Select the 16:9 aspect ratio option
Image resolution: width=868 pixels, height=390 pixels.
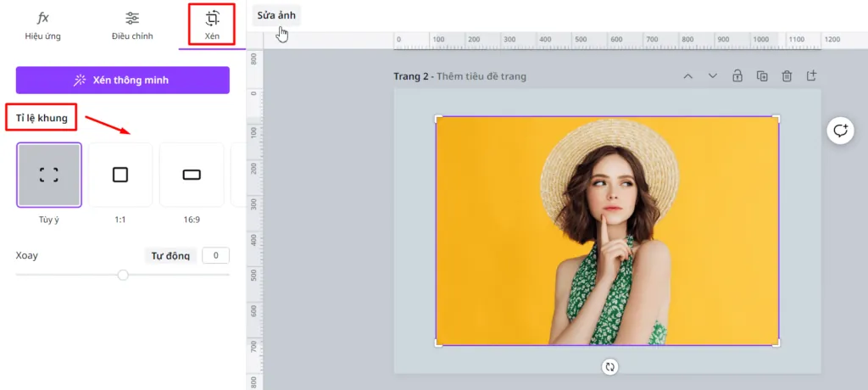192,175
